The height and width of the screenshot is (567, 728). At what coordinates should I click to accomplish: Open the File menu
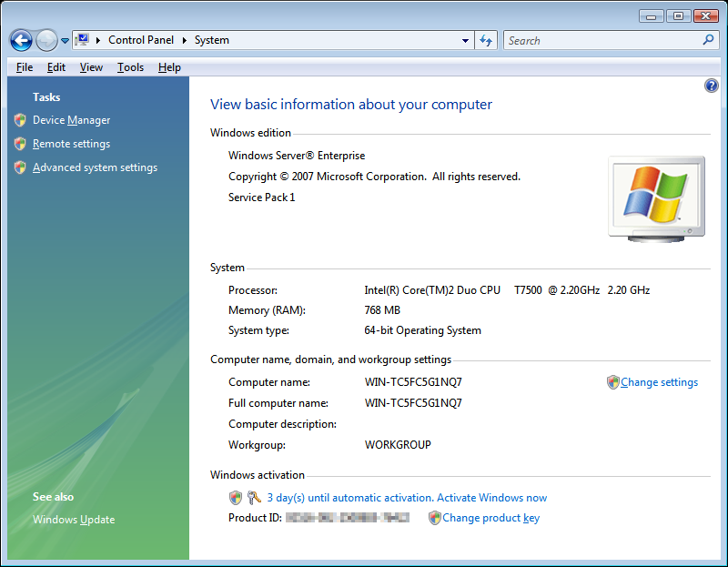(x=25, y=67)
